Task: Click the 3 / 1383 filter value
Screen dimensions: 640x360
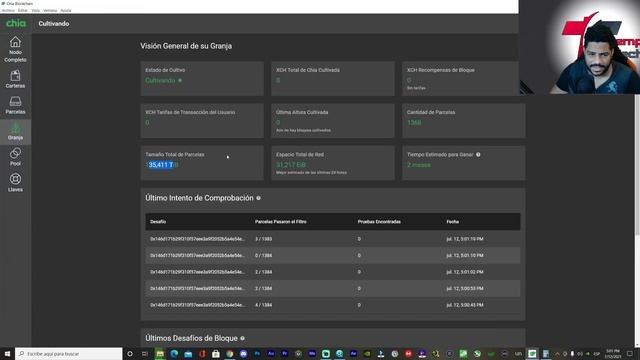Action: (x=263, y=239)
